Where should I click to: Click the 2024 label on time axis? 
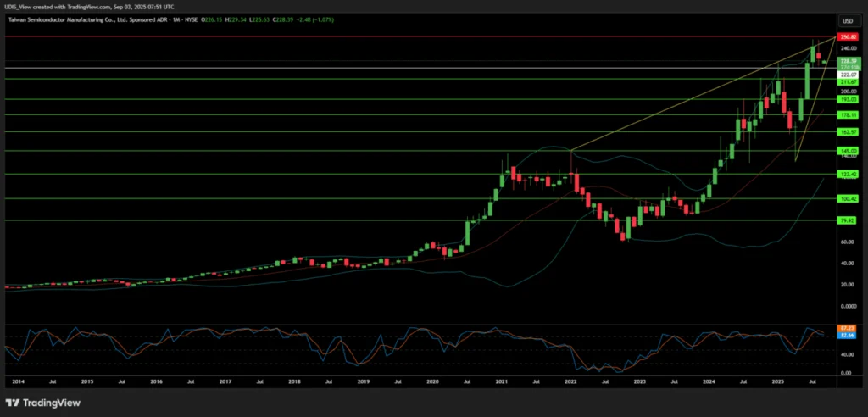[709, 382]
